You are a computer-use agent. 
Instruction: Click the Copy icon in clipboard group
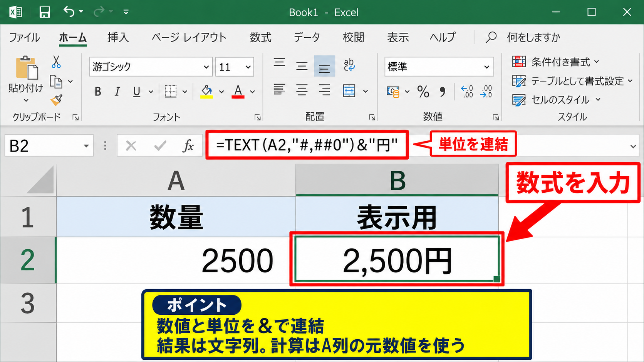click(56, 82)
